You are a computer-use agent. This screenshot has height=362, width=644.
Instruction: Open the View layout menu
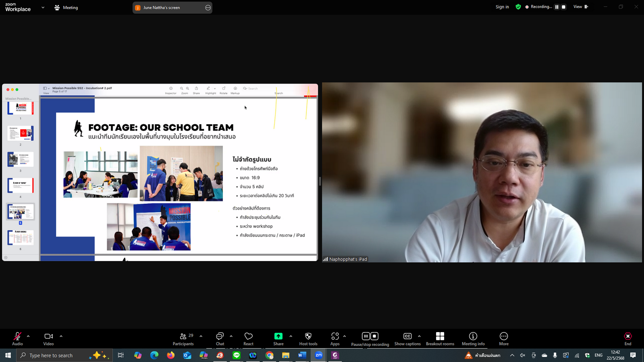coord(580,7)
